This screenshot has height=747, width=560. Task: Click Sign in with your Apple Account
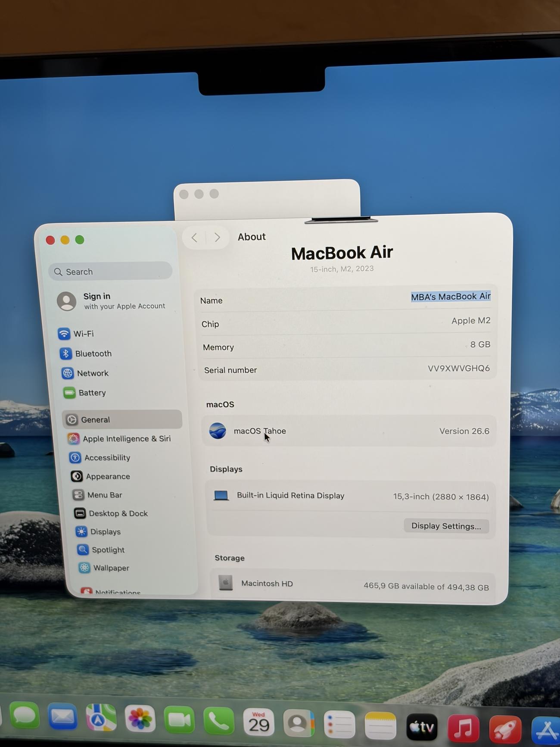112,301
